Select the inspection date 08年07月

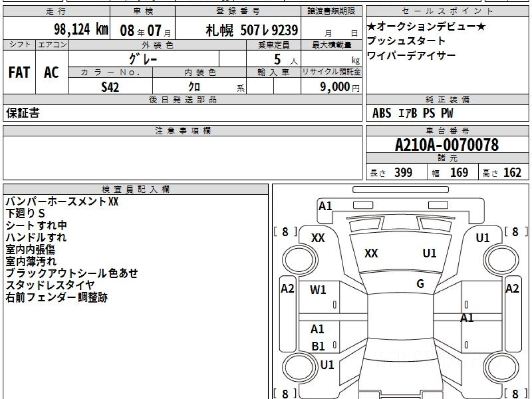pos(145,31)
